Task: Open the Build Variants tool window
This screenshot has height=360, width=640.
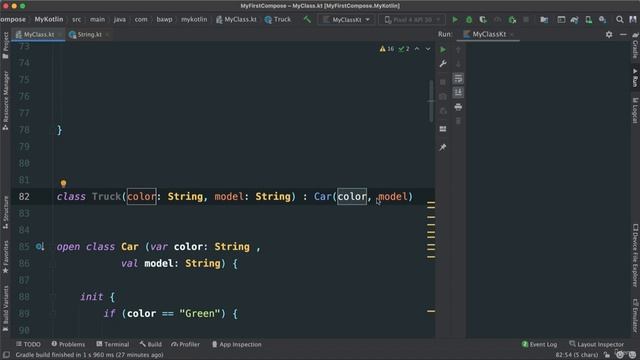Action: click(x=5, y=309)
